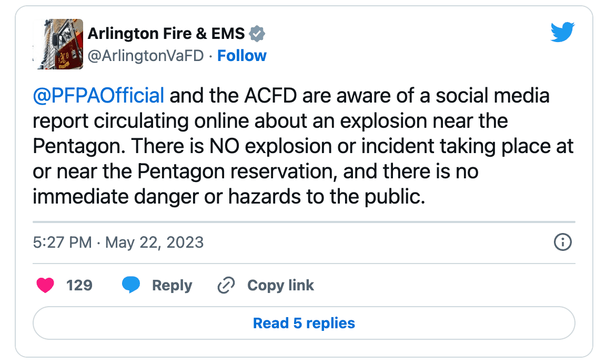Click Read 5 replies
This screenshot has width=606, height=364.
tap(303, 323)
